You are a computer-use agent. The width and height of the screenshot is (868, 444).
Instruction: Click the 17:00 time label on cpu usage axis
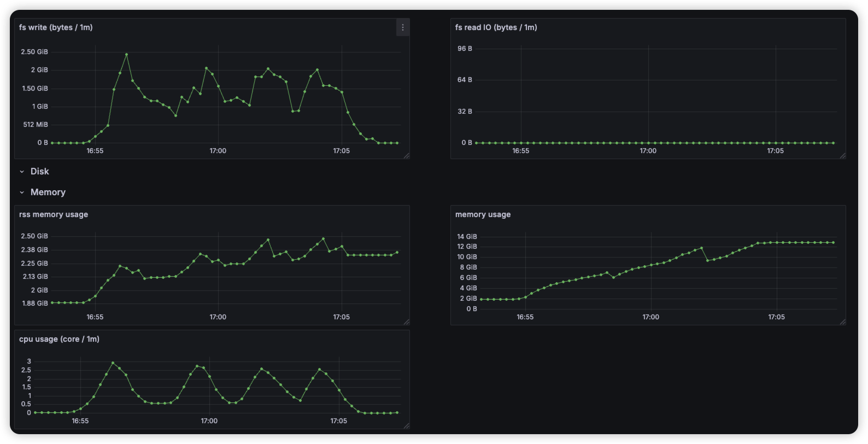click(209, 421)
